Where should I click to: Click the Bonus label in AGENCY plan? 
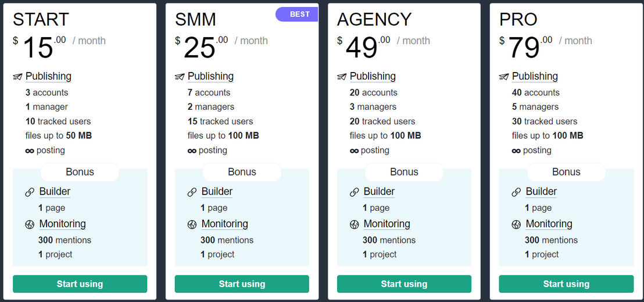pyautogui.click(x=404, y=172)
